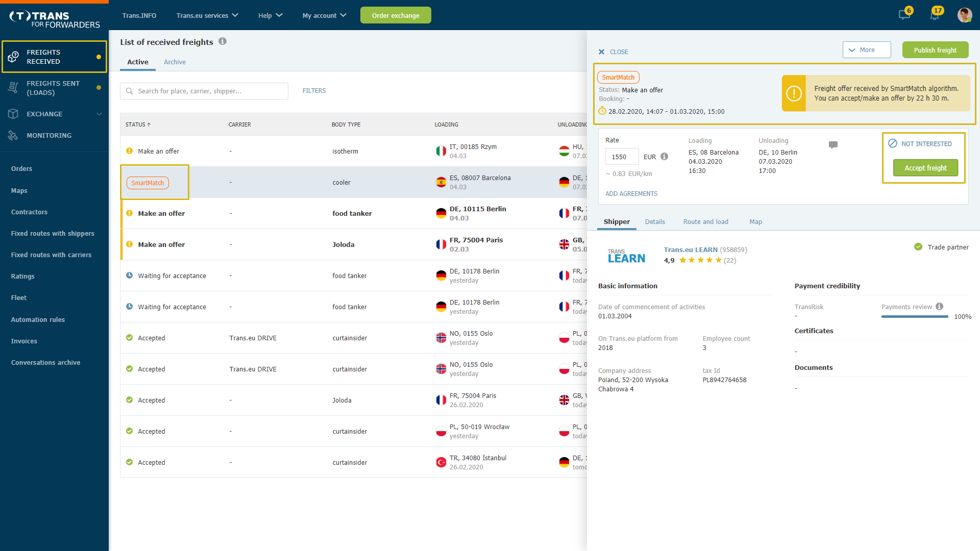Open Contractors in sidebar

tap(29, 212)
